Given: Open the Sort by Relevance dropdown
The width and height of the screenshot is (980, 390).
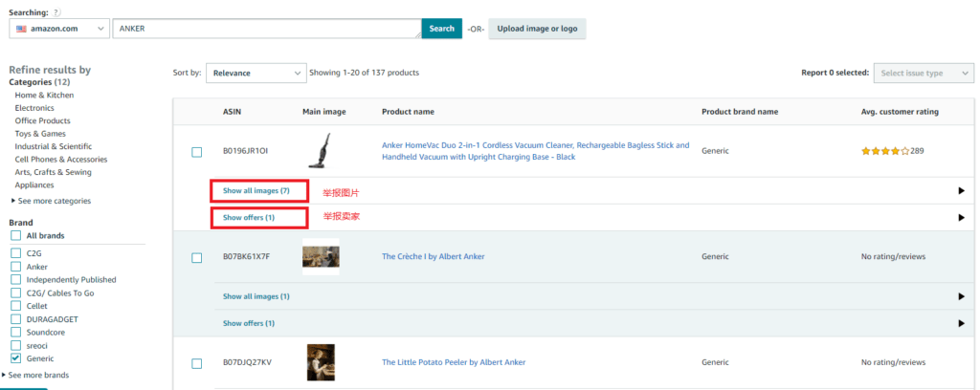Looking at the screenshot, I should coord(256,73).
